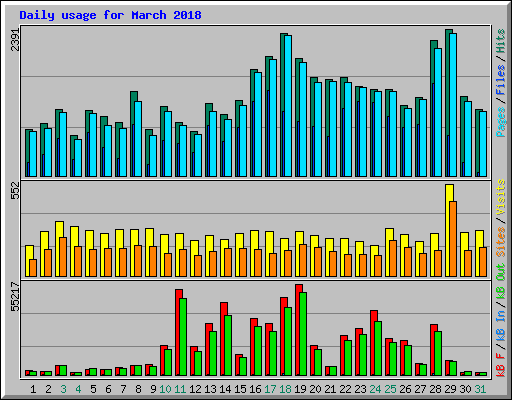
Task: Click day label 29 on the x-axis
Action: (450, 389)
